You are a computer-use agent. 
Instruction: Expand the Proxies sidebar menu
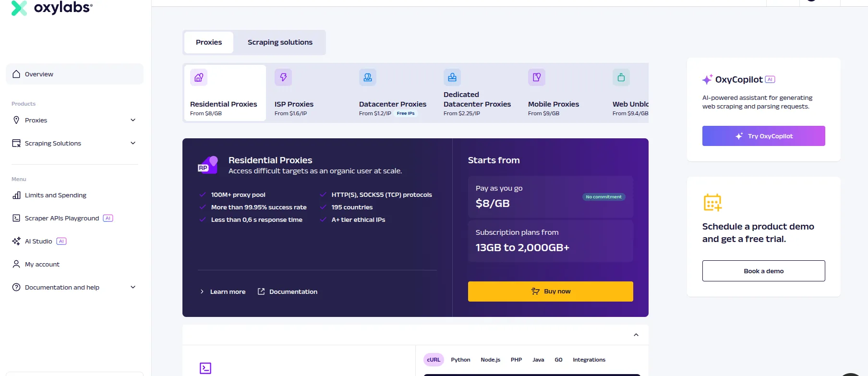[x=133, y=120]
